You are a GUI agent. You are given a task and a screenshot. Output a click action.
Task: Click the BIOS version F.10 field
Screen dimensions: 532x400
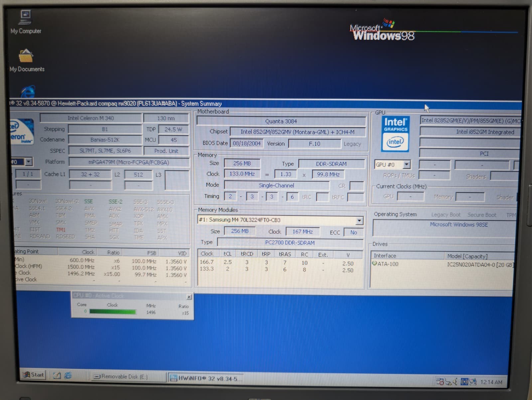point(315,144)
